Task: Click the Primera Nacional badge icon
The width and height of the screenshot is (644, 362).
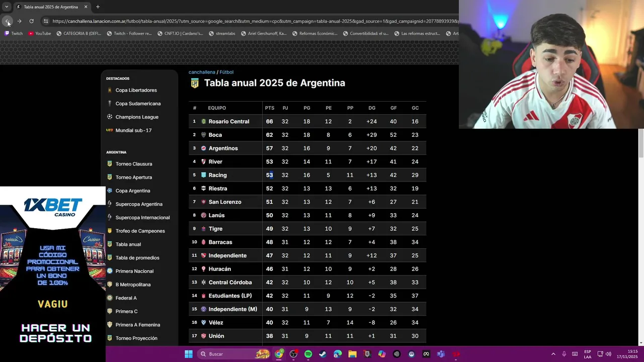Action: pos(110,271)
